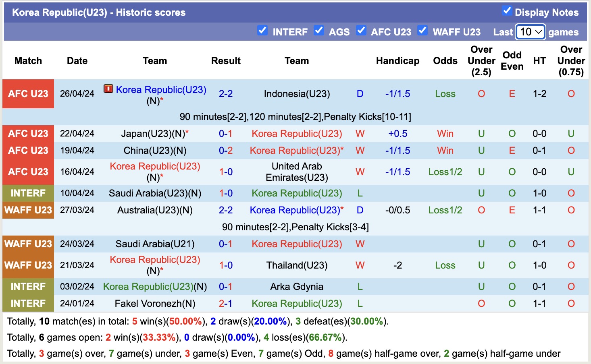The height and width of the screenshot is (364, 591).
Task: Click Korea Republic(U23) in the Arka Gdynia row
Action: click(148, 287)
